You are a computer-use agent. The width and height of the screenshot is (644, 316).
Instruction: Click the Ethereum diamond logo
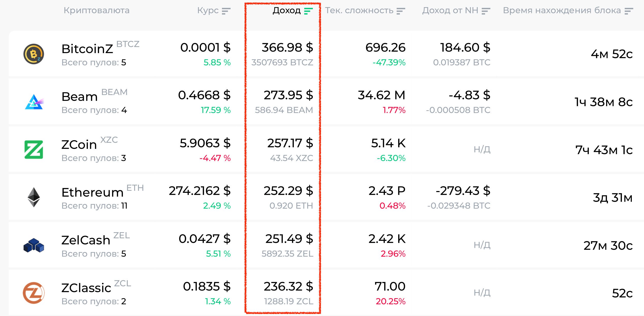[34, 197]
